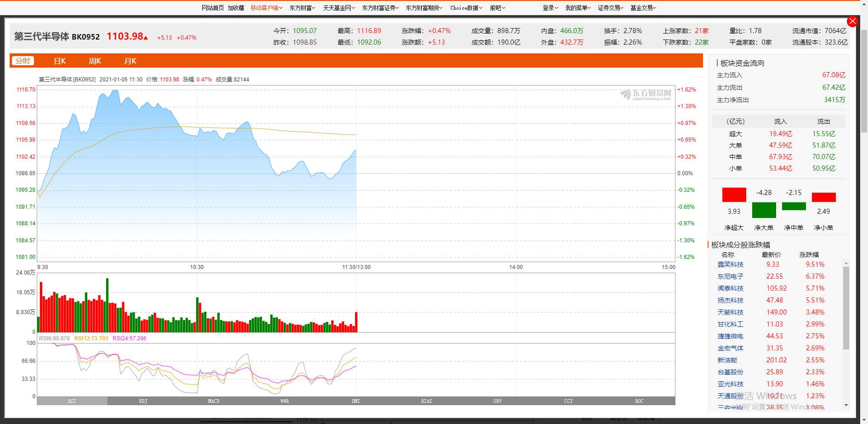Expand the 东方财富期货 dropdown
Viewport: 868px width, 424px height.
click(x=424, y=8)
